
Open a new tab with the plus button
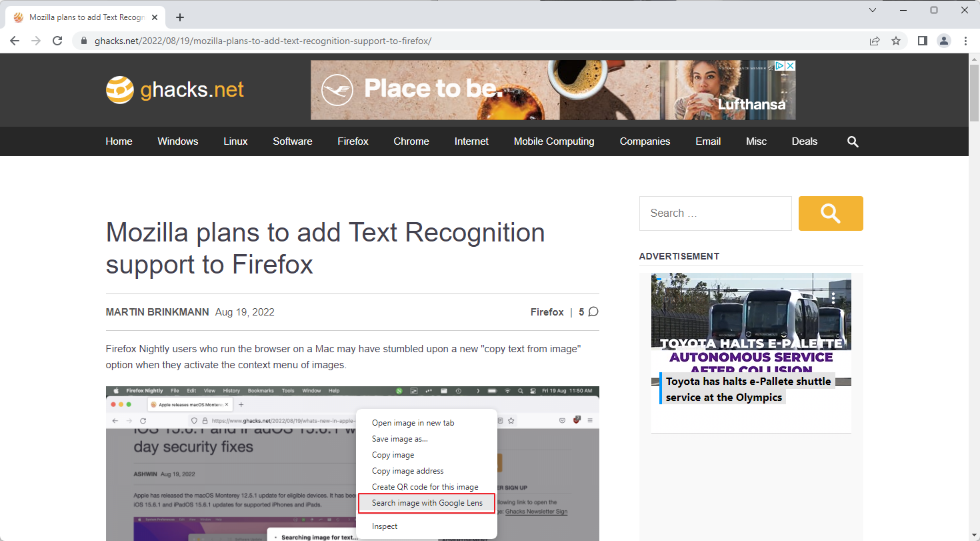click(x=180, y=17)
